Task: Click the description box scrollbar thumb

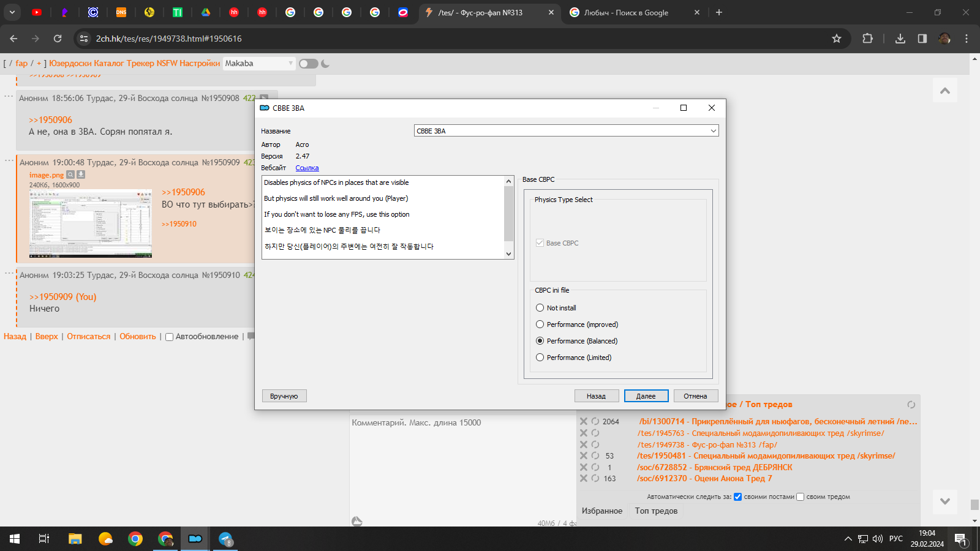Action: (x=508, y=214)
